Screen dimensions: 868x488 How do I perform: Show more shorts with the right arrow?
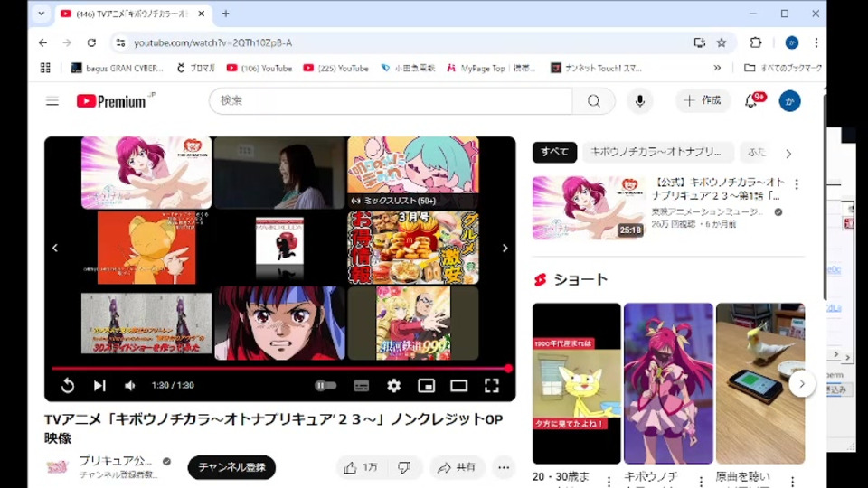point(802,383)
